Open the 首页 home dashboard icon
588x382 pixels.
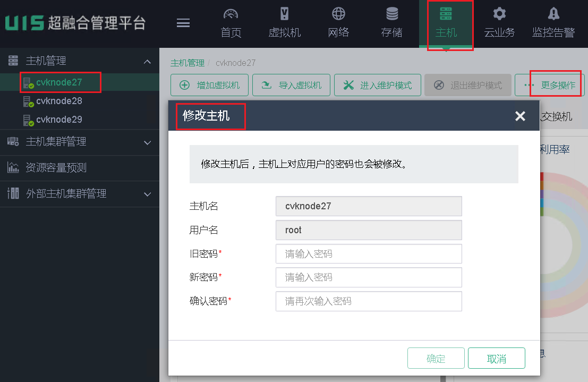pos(231,14)
